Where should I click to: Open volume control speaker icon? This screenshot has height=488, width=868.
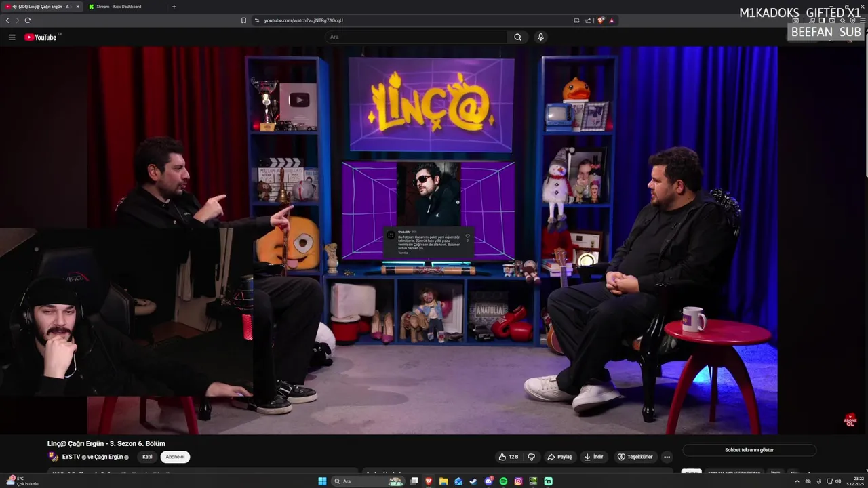(x=837, y=481)
